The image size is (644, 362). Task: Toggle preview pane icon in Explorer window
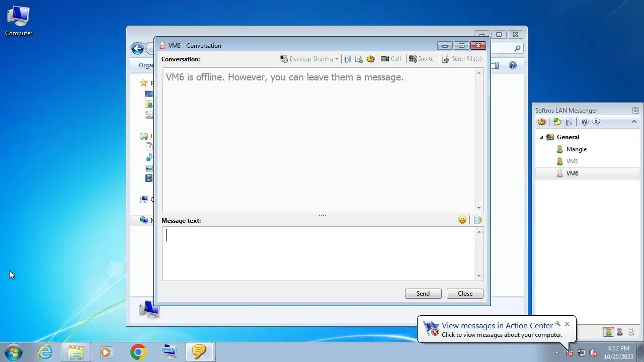pos(495,65)
